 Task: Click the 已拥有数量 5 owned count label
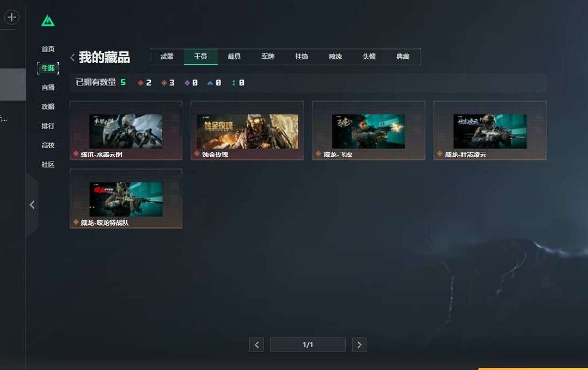coord(101,83)
